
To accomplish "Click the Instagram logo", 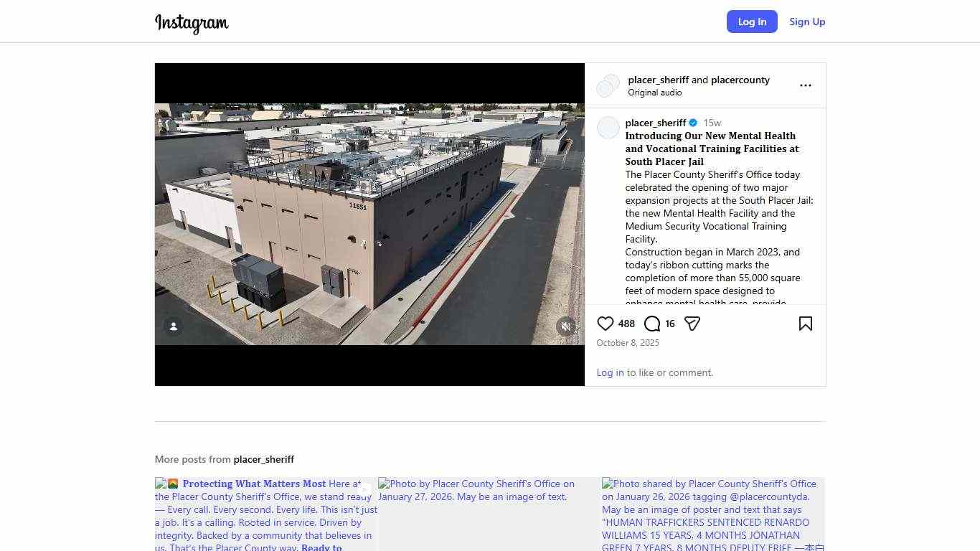I will coord(192,23).
